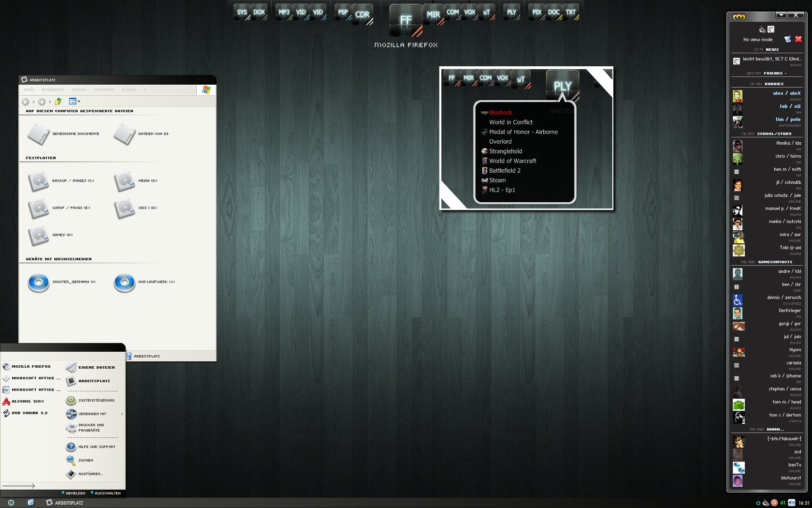Select the Shooter_Germany (I:) disc drive
The image size is (812, 508).
point(62,282)
